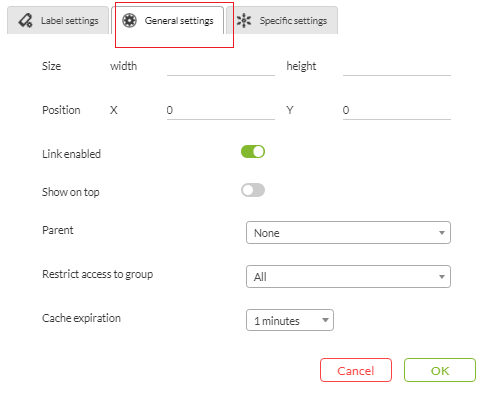Open the Cache expiration dropdown

click(290, 320)
